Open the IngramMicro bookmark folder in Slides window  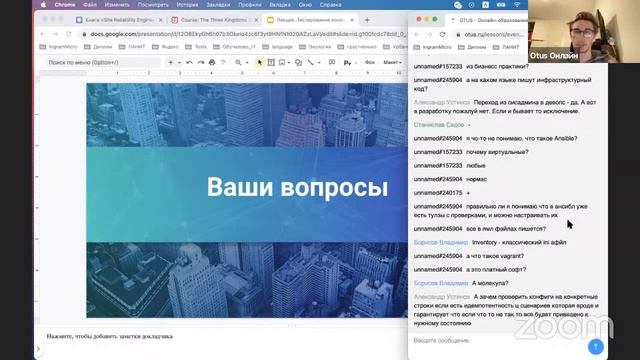pos(59,47)
